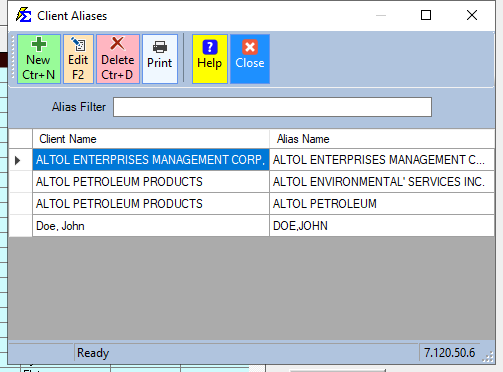Click the version number 7.120.50.6
Viewport: 503px width, 372px height.
[x=449, y=352]
